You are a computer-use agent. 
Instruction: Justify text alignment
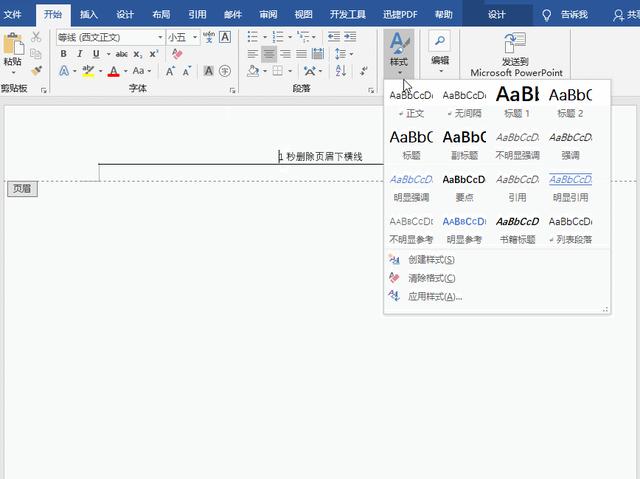coord(301,54)
